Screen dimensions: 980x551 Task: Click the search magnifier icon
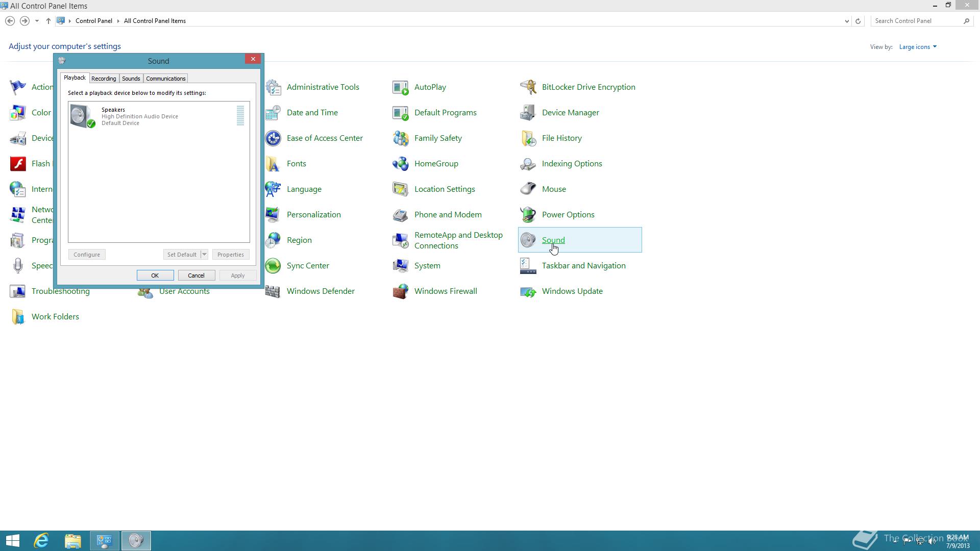966,21
